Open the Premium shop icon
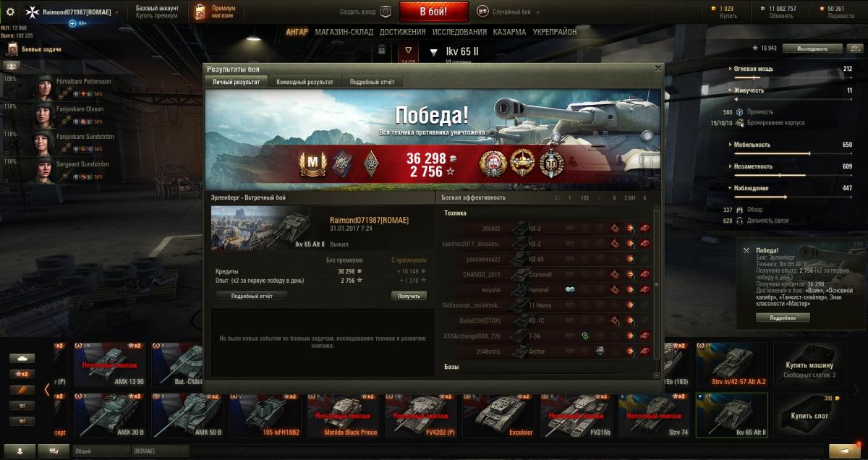 tap(200, 12)
